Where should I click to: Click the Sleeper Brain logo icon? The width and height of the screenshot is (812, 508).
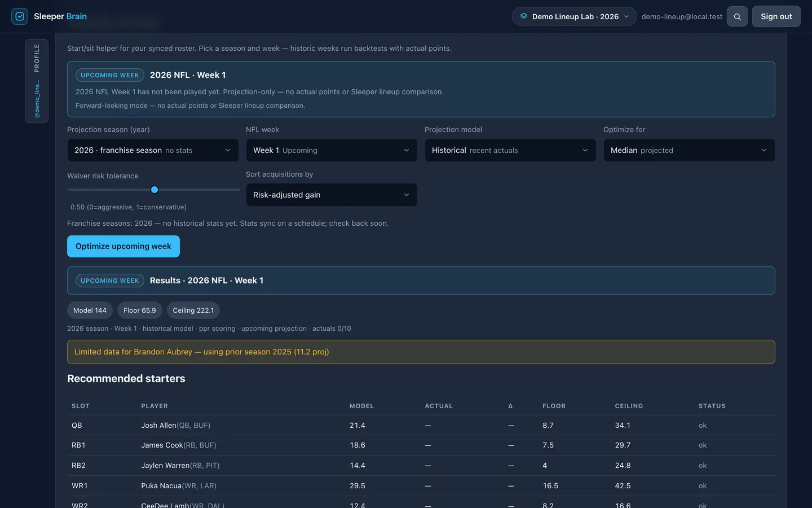(x=20, y=16)
